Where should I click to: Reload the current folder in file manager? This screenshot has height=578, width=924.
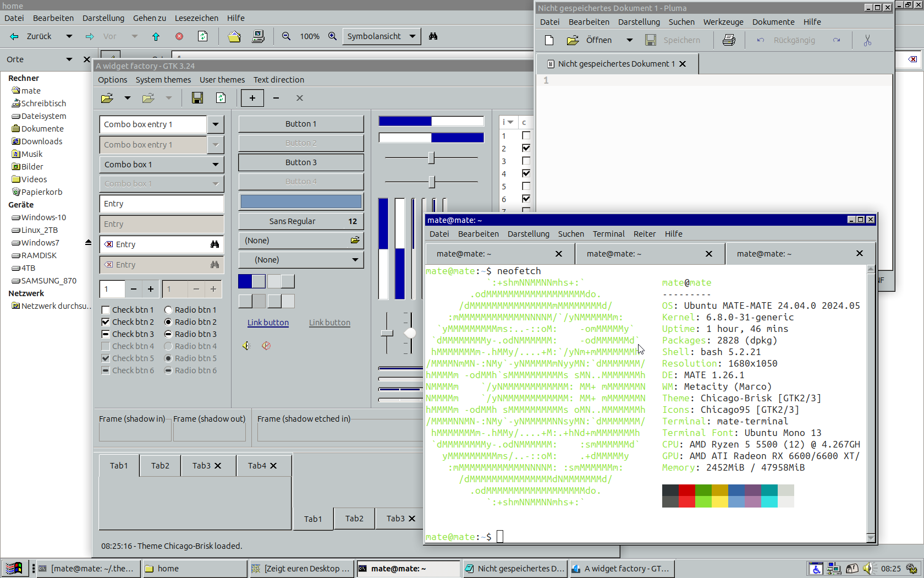(203, 36)
